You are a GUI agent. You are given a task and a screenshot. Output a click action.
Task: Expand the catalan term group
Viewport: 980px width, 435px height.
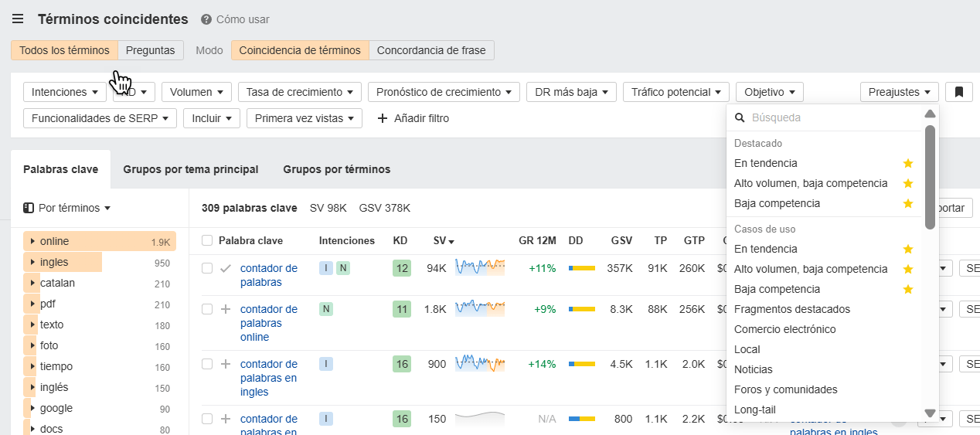[32, 283]
